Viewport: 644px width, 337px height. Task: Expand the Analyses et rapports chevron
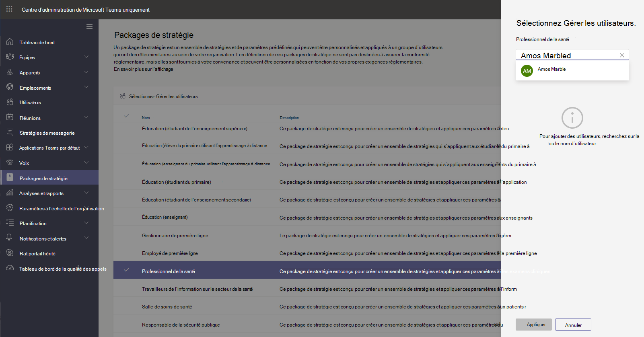click(x=86, y=193)
